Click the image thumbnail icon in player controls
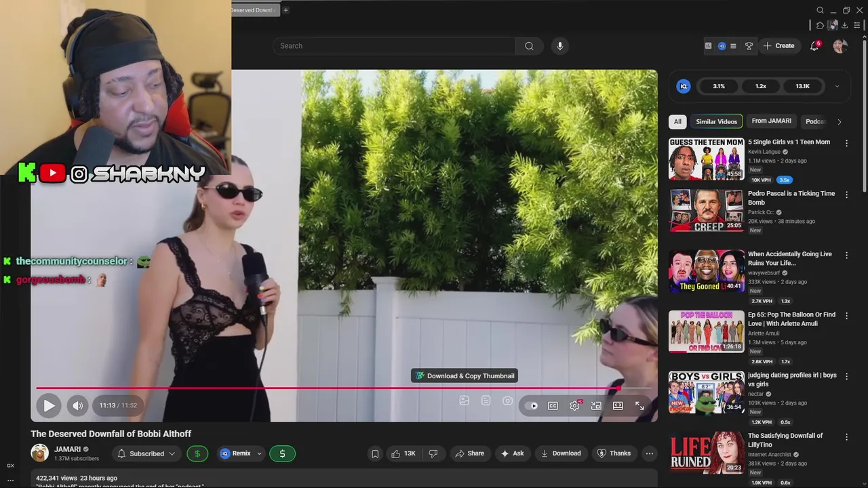The width and height of the screenshot is (868, 488). pyautogui.click(x=465, y=401)
